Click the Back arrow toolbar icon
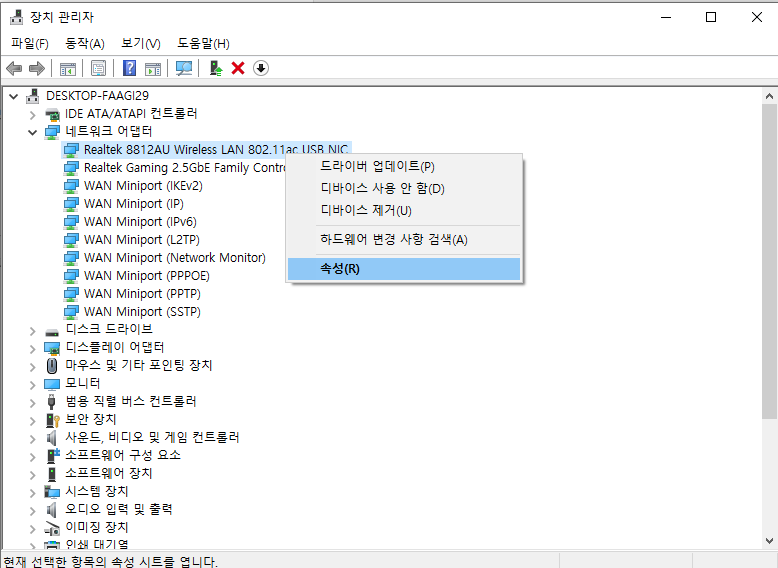The height and width of the screenshot is (568, 778). [14, 68]
